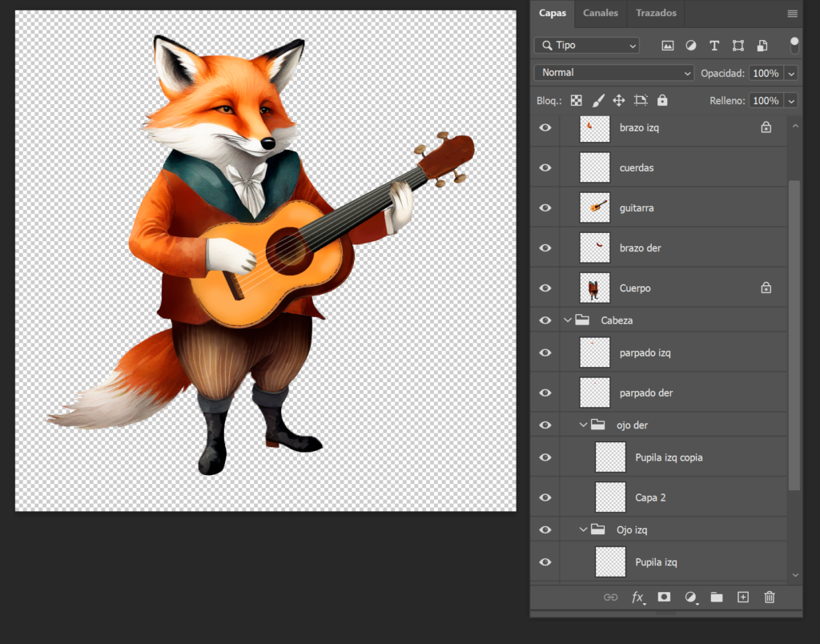Image resolution: width=820 pixels, height=644 pixels.
Task: Open the layer style fx menu
Action: click(637, 597)
